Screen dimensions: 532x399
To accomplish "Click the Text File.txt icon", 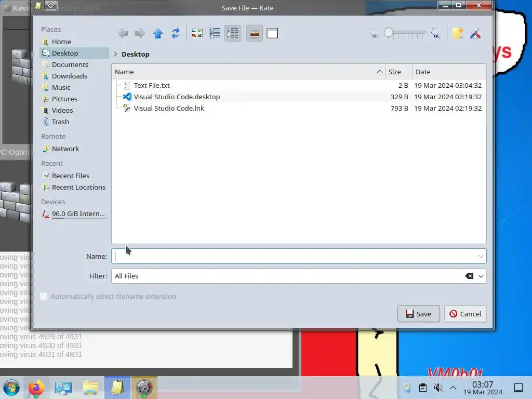I will 127,86.
